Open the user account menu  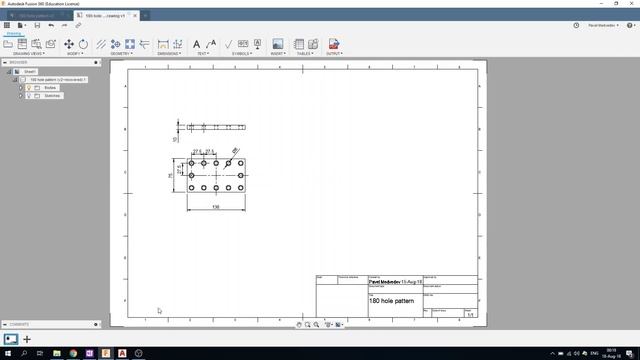pos(603,25)
